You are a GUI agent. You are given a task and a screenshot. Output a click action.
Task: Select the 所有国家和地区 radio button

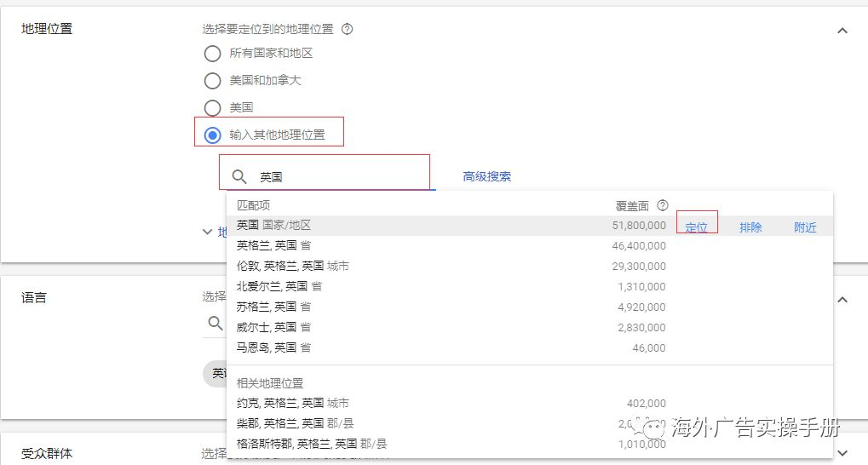pyautogui.click(x=212, y=53)
